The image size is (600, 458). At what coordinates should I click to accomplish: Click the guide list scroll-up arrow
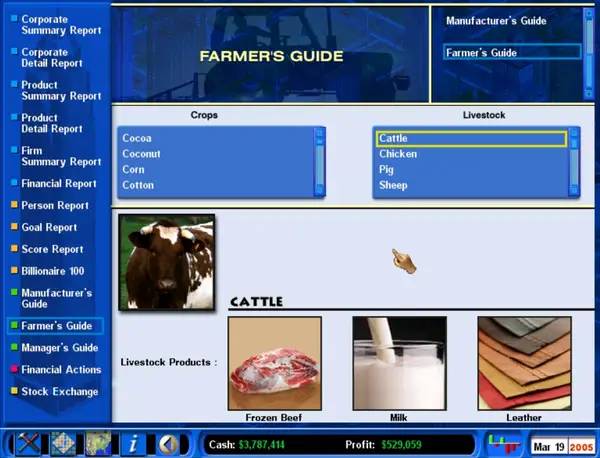pos(589,13)
